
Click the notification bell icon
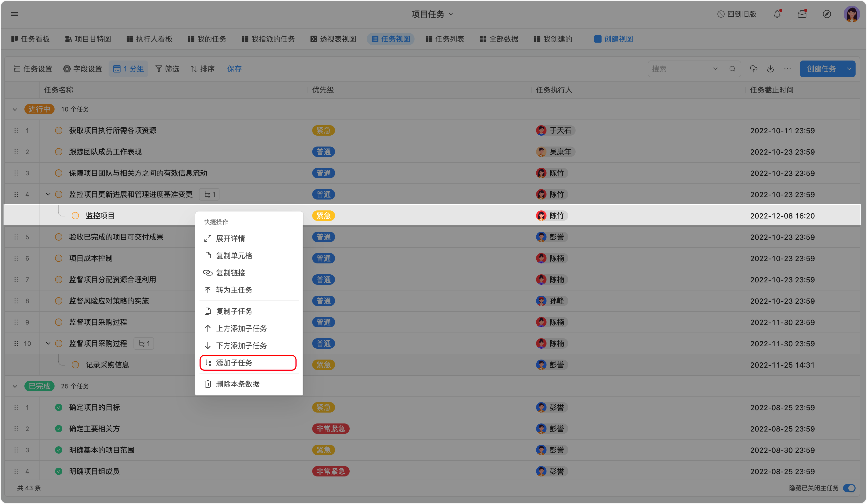[777, 14]
